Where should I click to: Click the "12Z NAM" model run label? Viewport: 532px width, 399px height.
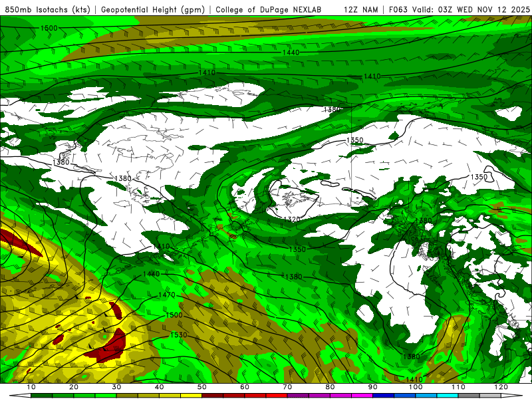(360, 9)
